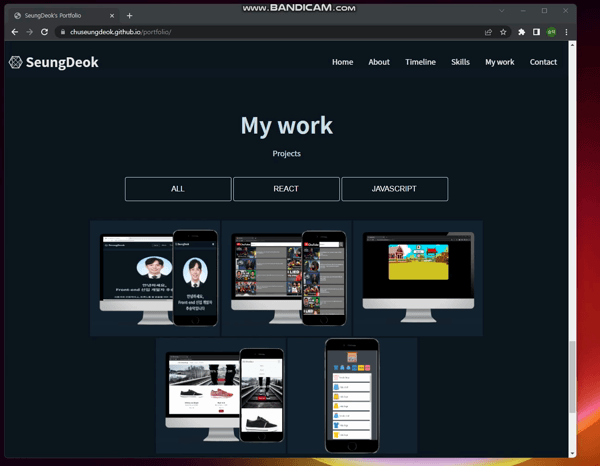This screenshot has width=600, height=466.
Task: Click the page scrollbar down arrow
Action: 572,454
